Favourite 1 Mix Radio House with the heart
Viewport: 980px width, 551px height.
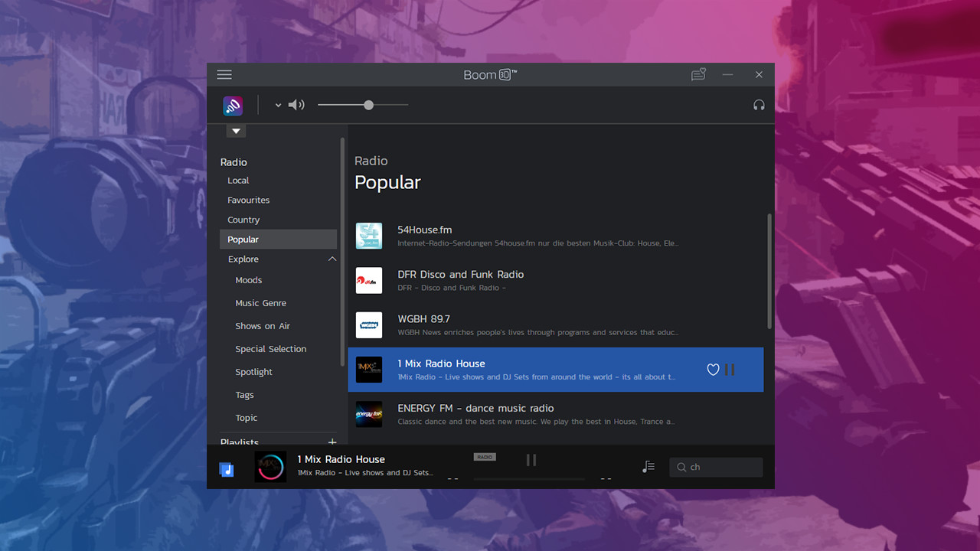713,370
